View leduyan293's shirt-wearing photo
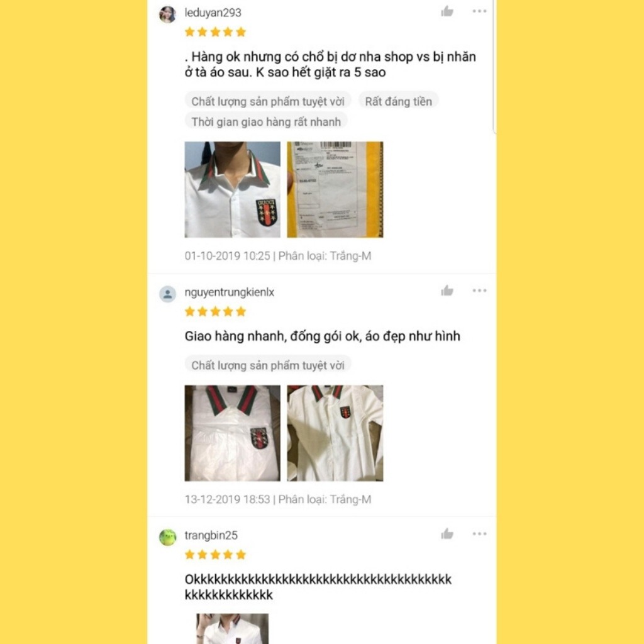 click(233, 189)
